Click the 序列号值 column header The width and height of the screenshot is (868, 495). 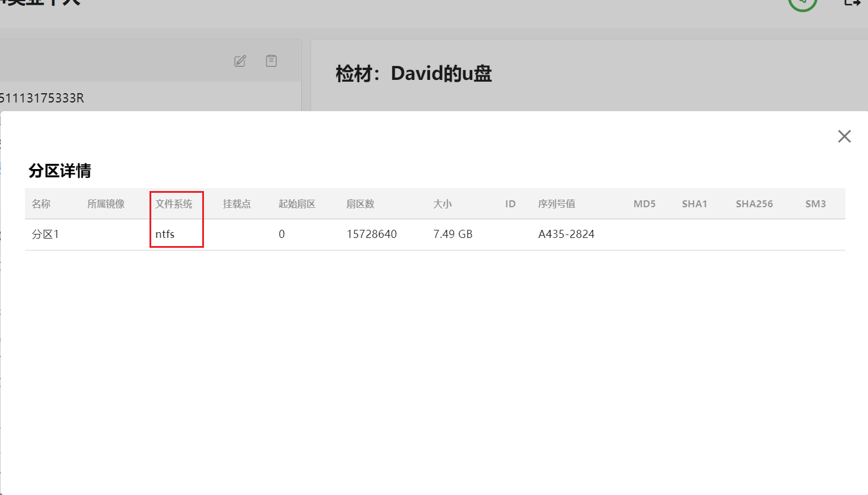(557, 204)
